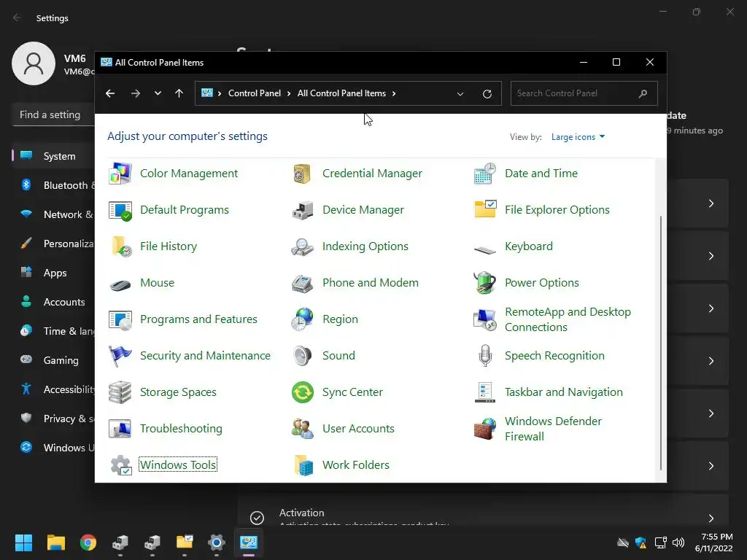Open the File History icon
The width and height of the screenshot is (747, 560).
[x=120, y=246]
